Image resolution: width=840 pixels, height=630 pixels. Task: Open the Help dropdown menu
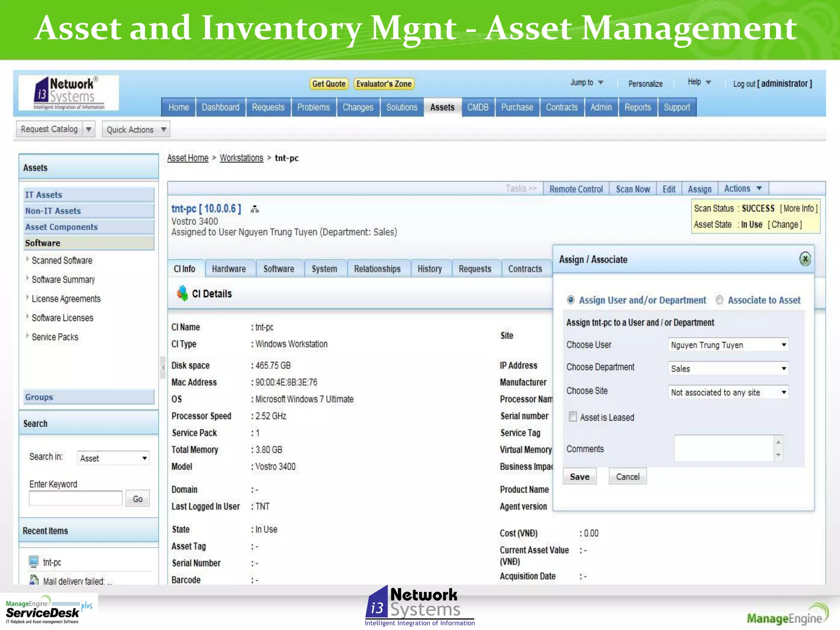click(x=699, y=82)
